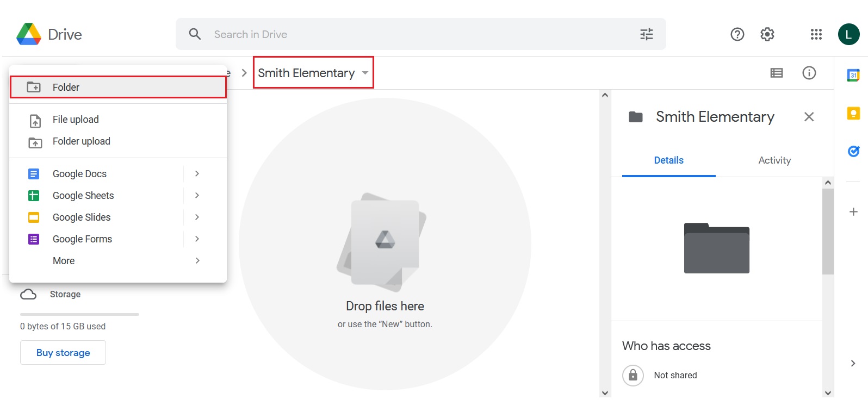Open the More menu entry
This screenshot has width=868, height=412.
[118, 261]
